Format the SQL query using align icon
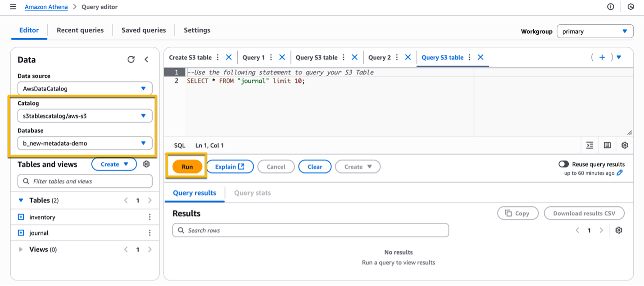This screenshot has width=644, height=286. click(x=590, y=145)
